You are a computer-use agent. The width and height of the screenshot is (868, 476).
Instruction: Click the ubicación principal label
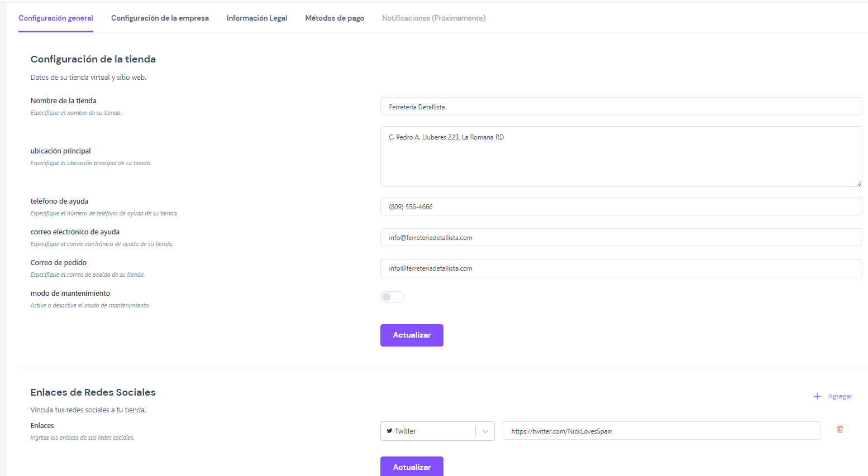click(x=60, y=151)
